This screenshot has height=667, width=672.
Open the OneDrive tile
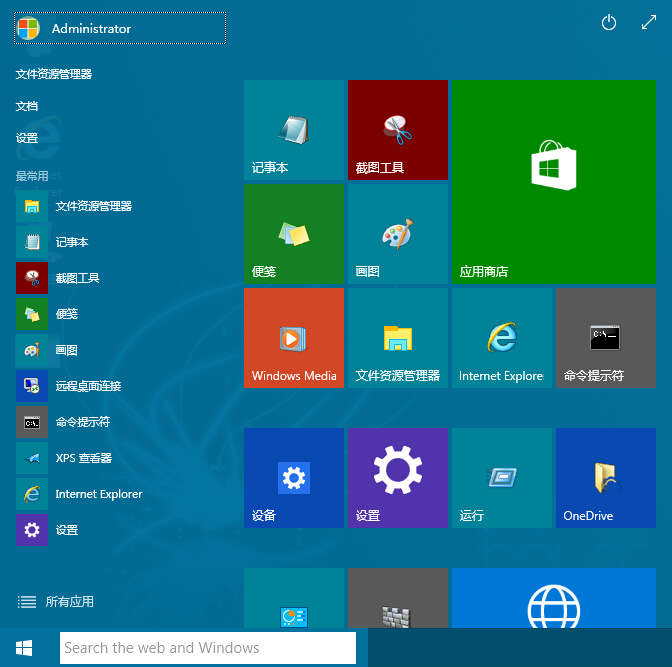click(x=605, y=477)
